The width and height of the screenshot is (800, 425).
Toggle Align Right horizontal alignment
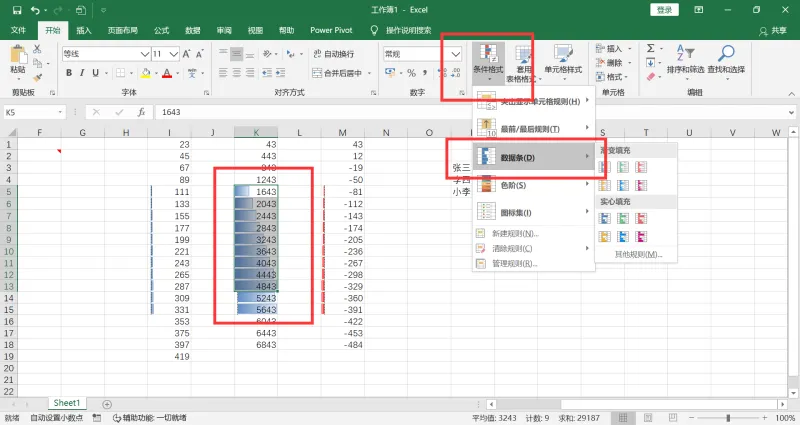point(249,73)
